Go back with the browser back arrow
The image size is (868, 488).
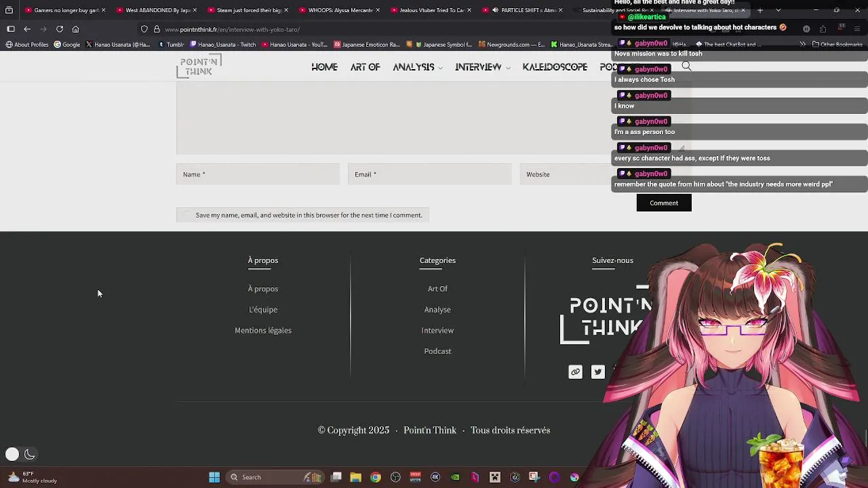(27, 29)
